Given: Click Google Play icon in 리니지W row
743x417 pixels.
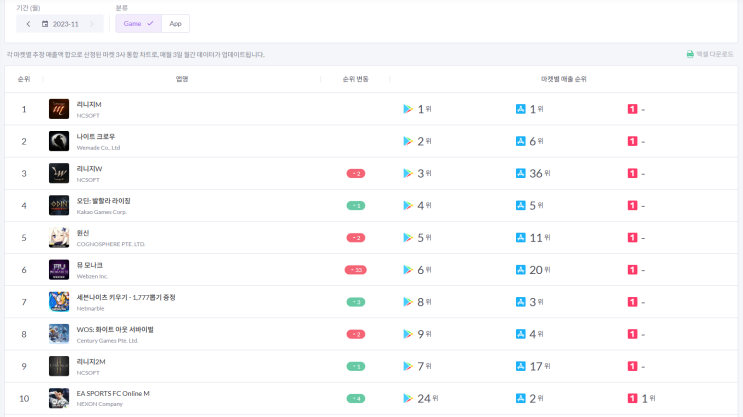Looking at the screenshot, I should pos(408,173).
